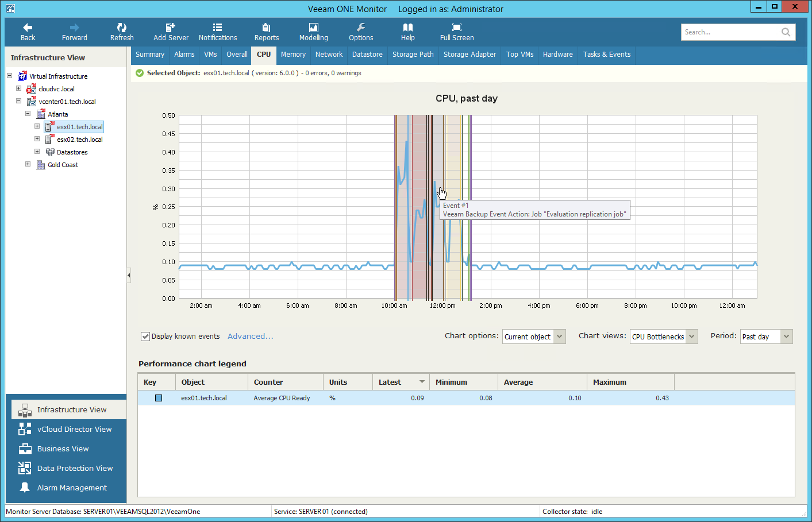Screen dimensions: 812x522
Task: Collapse the Atlanta tree node
Action: pyautogui.click(x=28, y=114)
